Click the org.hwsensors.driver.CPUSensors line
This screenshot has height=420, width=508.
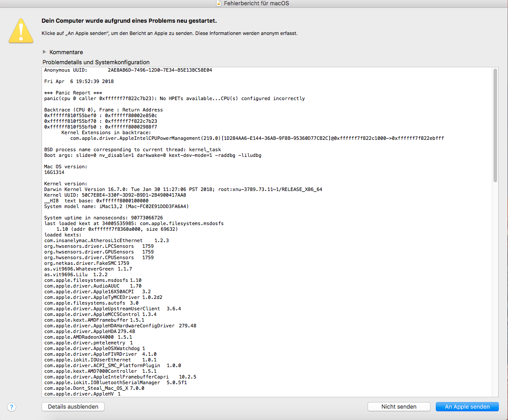(x=99, y=257)
